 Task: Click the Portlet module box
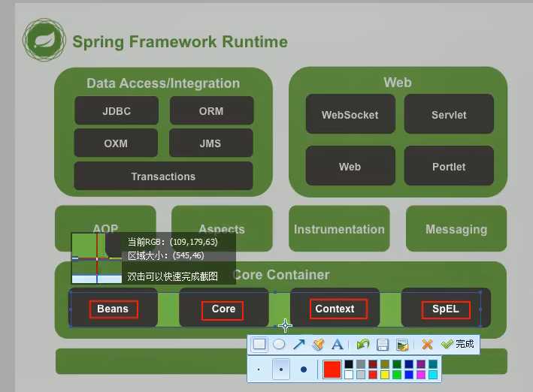449,167
